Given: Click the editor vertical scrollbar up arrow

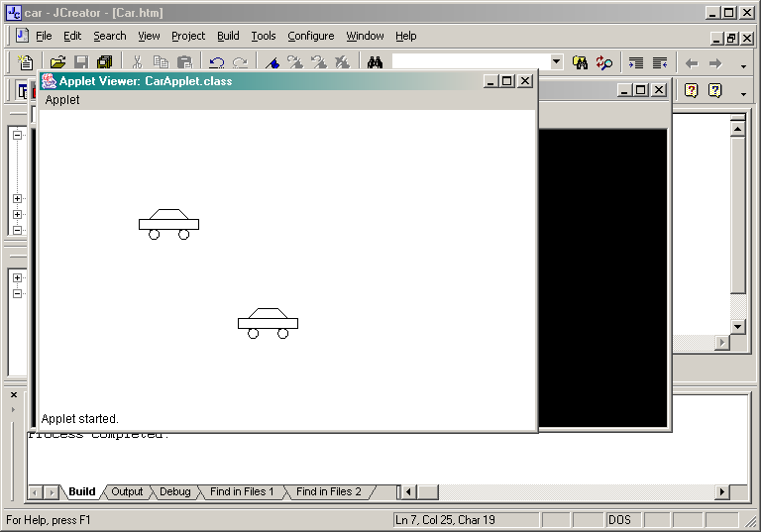Looking at the screenshot, I should pos(737,129).
